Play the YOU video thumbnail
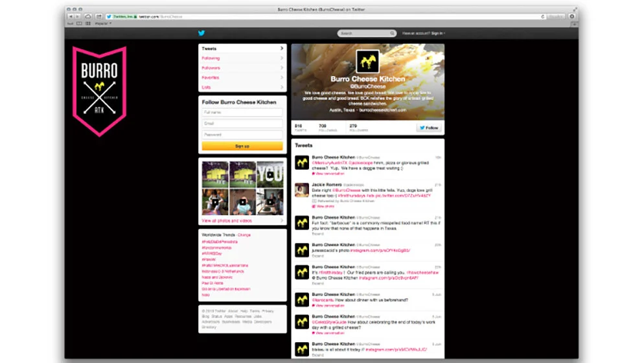 (270, 175)
